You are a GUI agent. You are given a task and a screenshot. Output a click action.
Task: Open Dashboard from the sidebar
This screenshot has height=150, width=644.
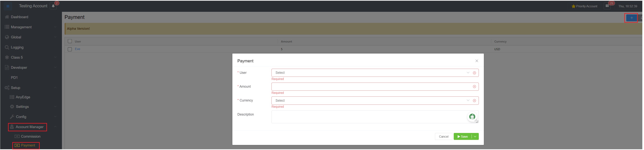(x=19, y=17)
